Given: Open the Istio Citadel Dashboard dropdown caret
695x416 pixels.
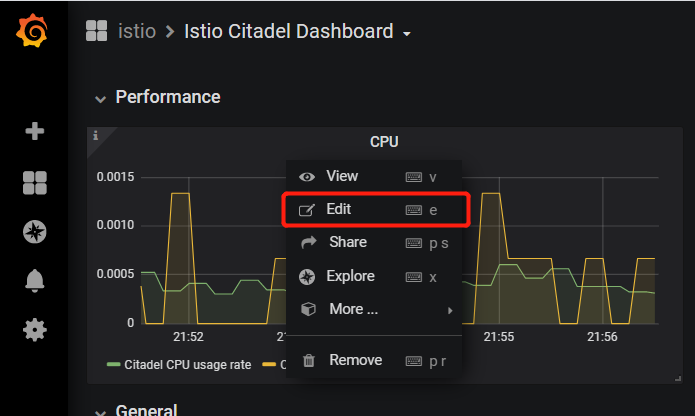Looking at the screenshot, I should point(407,34).
